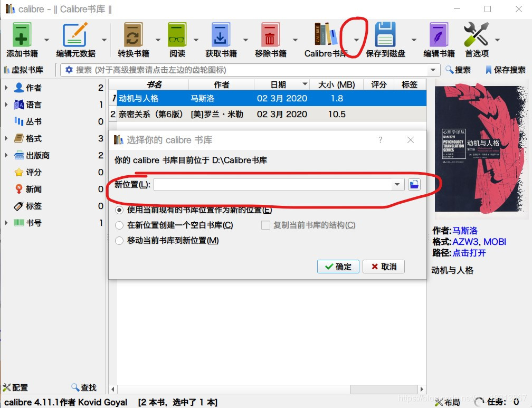Click the Search (搜索) magnifier button
Screen dimensions: 532x408
458,70
